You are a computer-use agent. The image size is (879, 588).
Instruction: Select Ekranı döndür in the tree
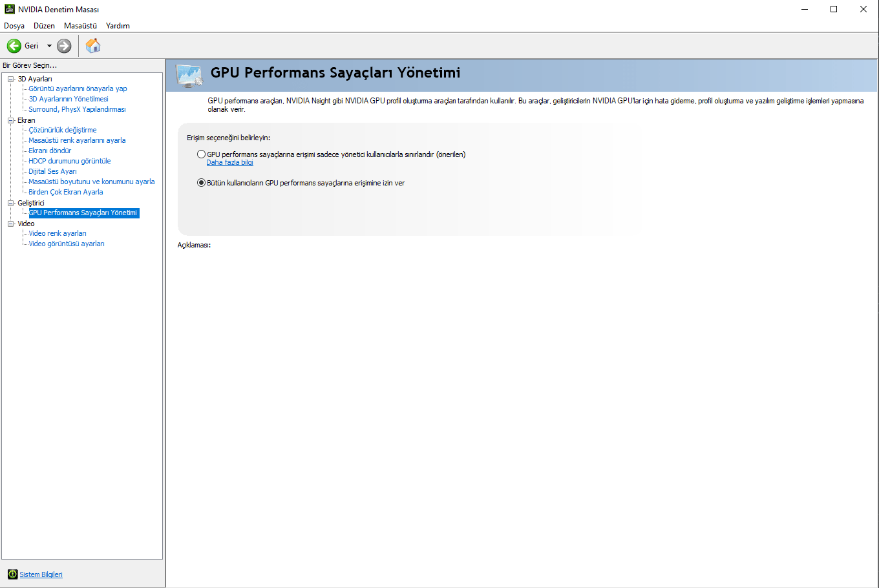pyautogui.click(x=50, y=151)
